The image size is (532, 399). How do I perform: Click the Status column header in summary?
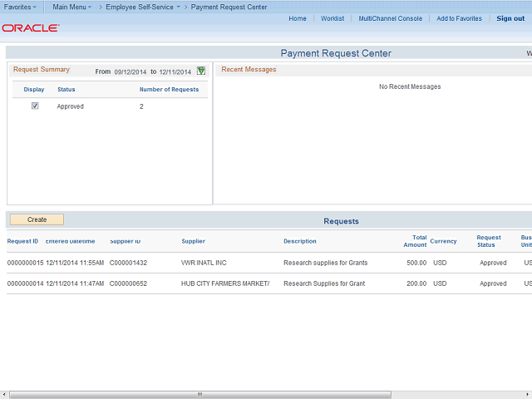[x=66, y=90]
